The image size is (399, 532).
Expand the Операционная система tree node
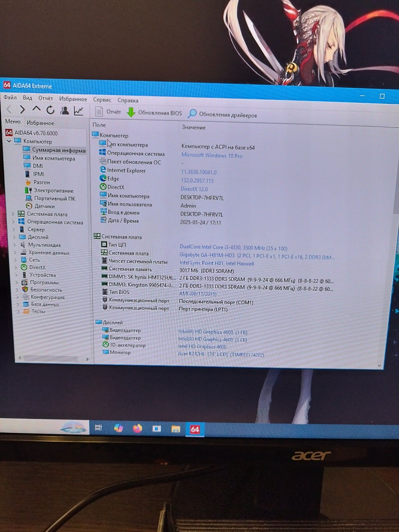[x=13, y=221]
